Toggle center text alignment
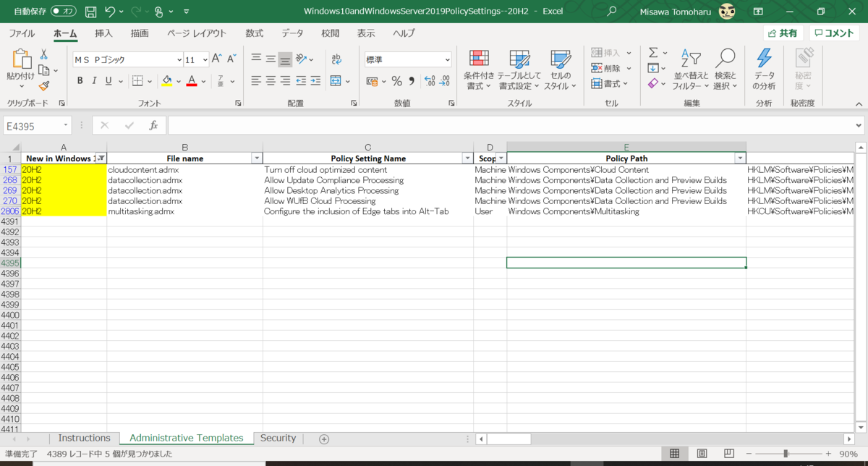868x466 pixels. click(271, 81)
